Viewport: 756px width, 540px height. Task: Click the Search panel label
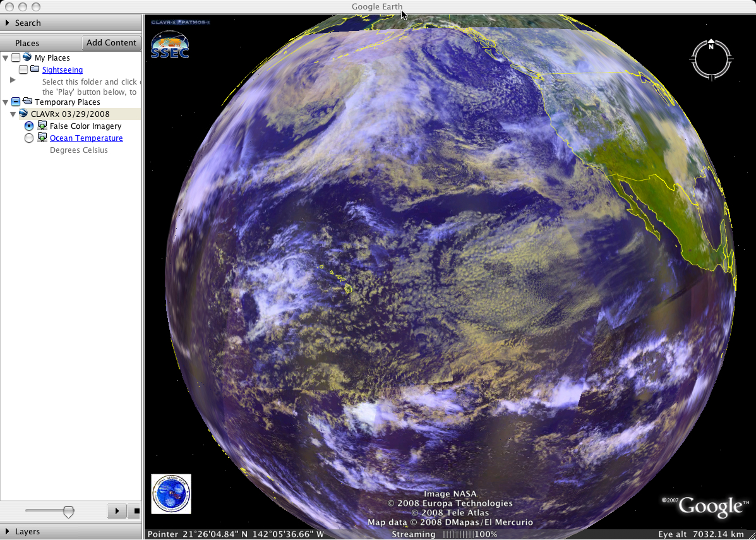coord(28,23)
